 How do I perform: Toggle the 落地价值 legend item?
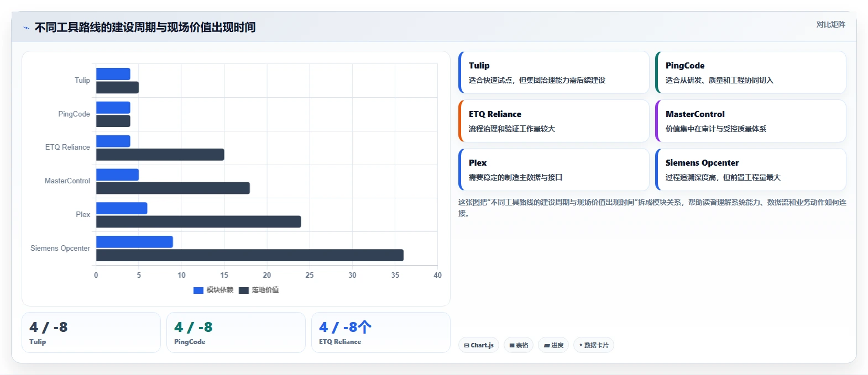[x=259, y=290]
